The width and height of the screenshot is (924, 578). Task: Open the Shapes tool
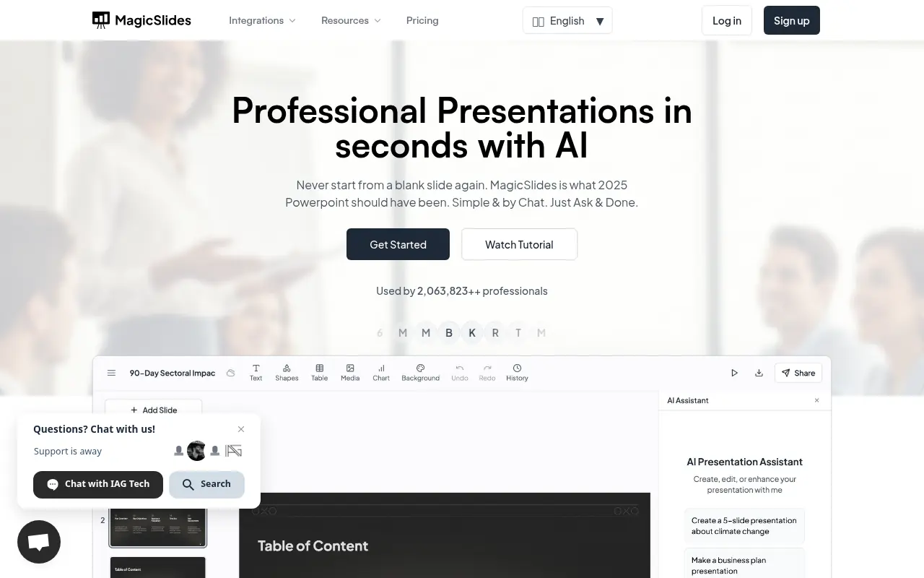[x=287, y=372]
